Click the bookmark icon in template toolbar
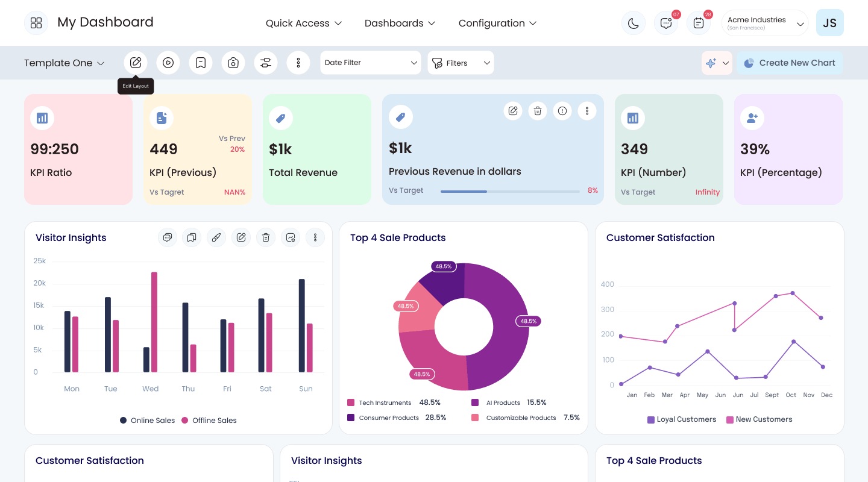This screenshot has height=482, width=868. [x=201, y=63]
